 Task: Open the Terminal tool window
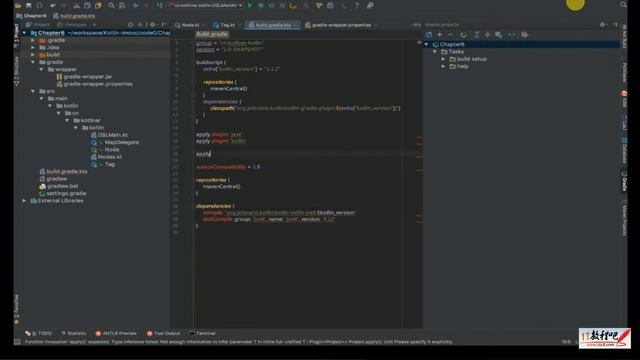coord(202,333)
